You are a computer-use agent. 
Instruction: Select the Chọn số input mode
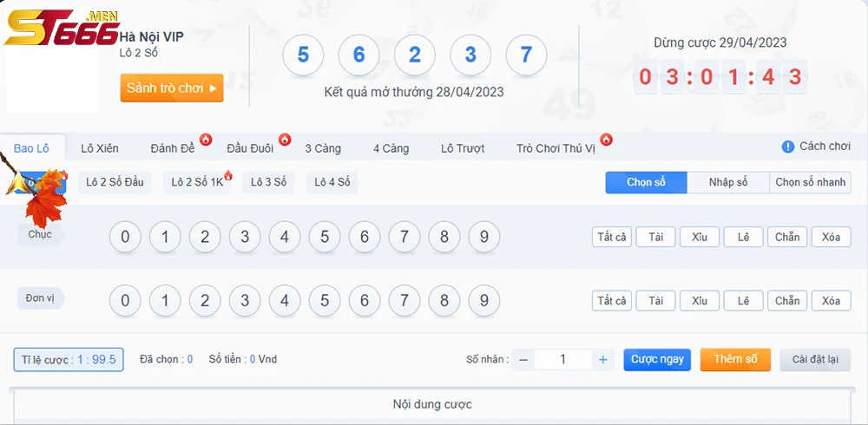[646, 182]
